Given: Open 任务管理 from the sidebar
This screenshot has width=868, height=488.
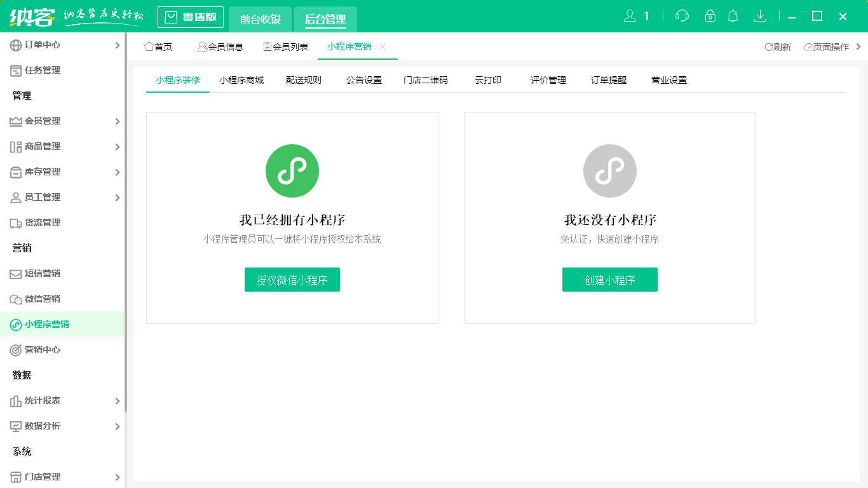Looking at the screenshot, I should click(x=37, y=70).
